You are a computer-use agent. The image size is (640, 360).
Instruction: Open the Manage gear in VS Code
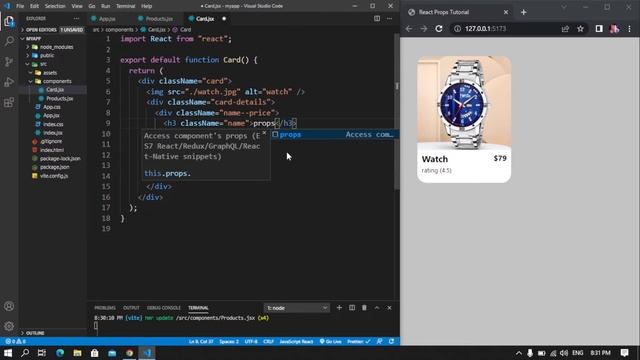[x=9, y=326]
